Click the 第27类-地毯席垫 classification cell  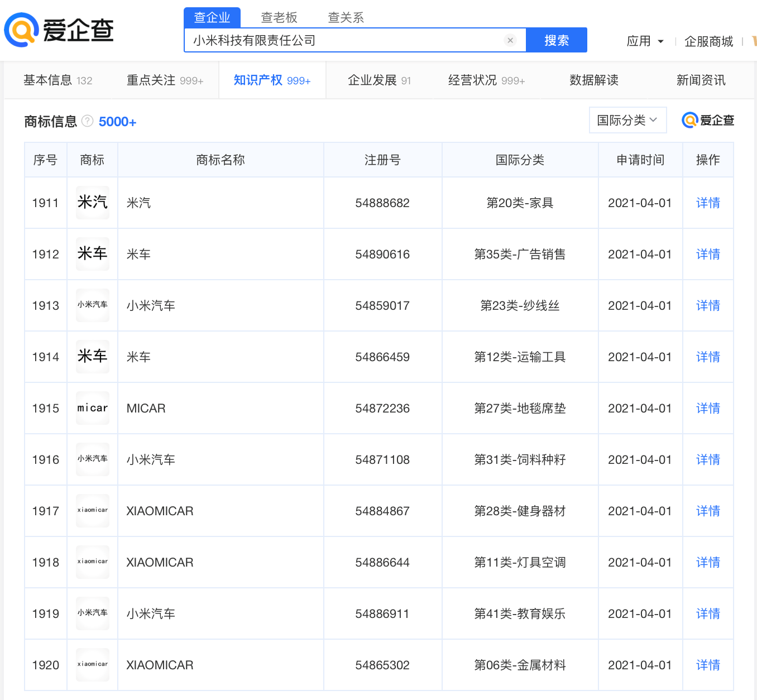[x=520, y=408]
